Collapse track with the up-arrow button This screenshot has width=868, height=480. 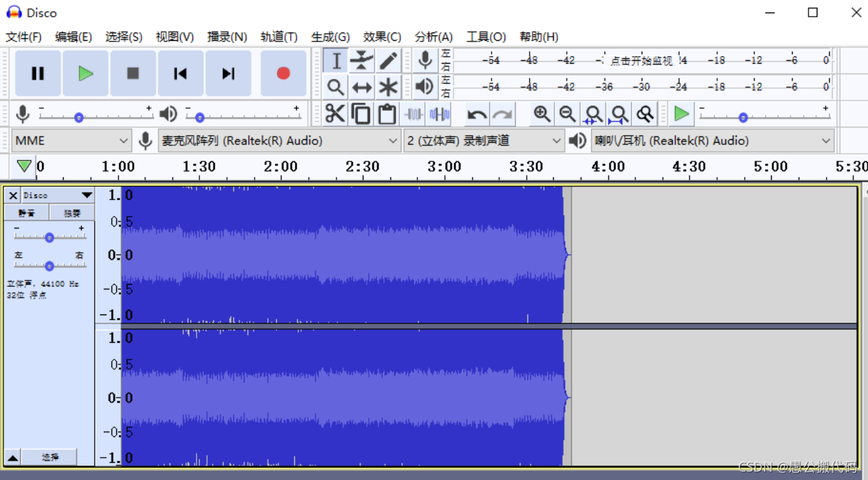(12, 457)
